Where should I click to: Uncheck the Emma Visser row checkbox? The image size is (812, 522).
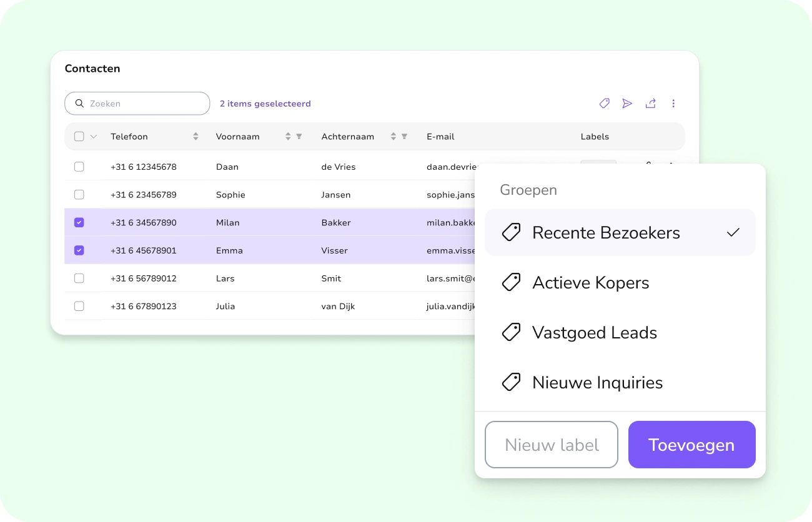(x=79, y=250)
